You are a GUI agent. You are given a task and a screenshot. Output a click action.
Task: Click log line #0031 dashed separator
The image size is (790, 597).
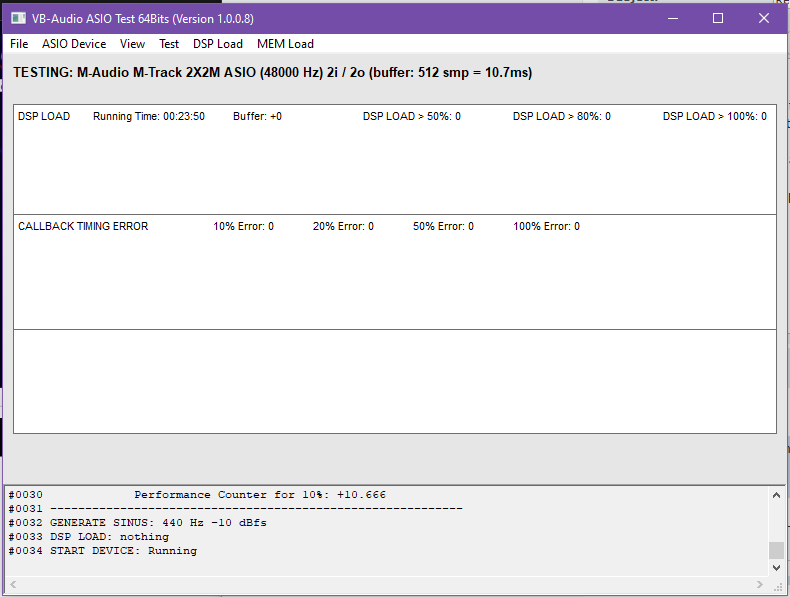tap(235, 509)
